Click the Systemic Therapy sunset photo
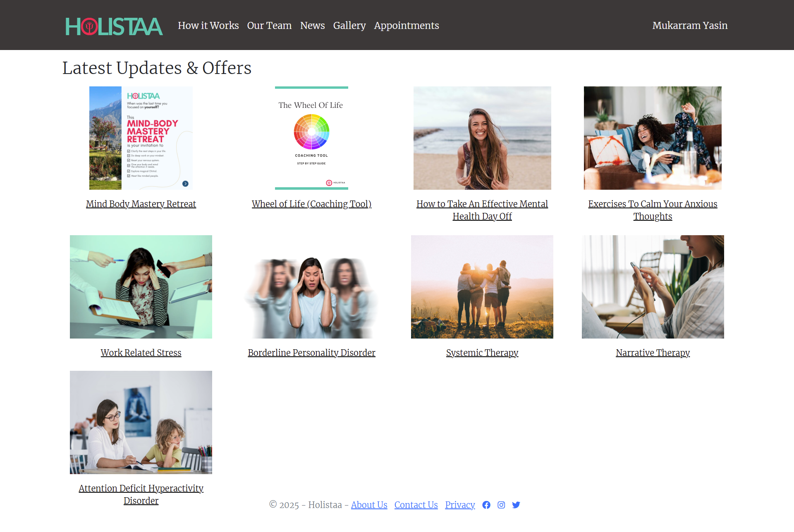794x532 pixels. click(482, 286)
